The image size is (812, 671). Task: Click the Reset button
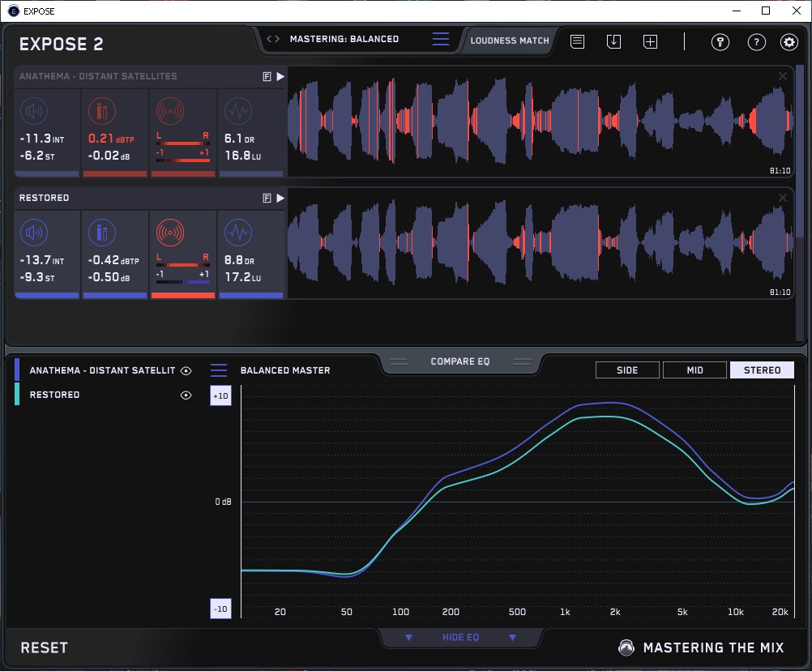(44, 647)
